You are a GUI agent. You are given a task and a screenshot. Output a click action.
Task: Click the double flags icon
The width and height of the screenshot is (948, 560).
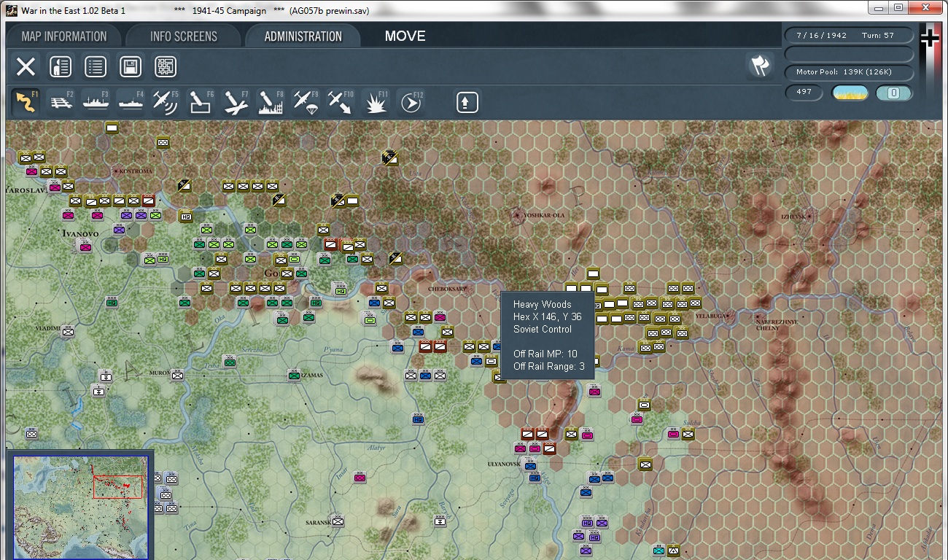(760, 66)
